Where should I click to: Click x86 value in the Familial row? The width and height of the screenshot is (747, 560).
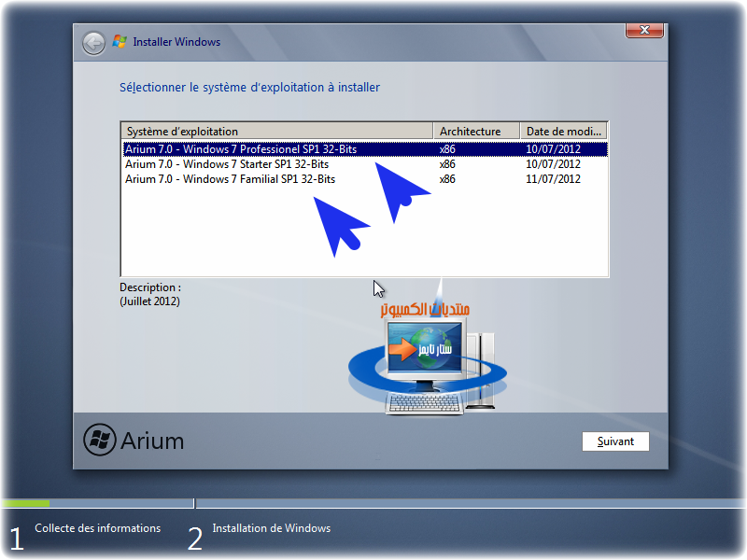pyautogui.click(x=447, y=179)
